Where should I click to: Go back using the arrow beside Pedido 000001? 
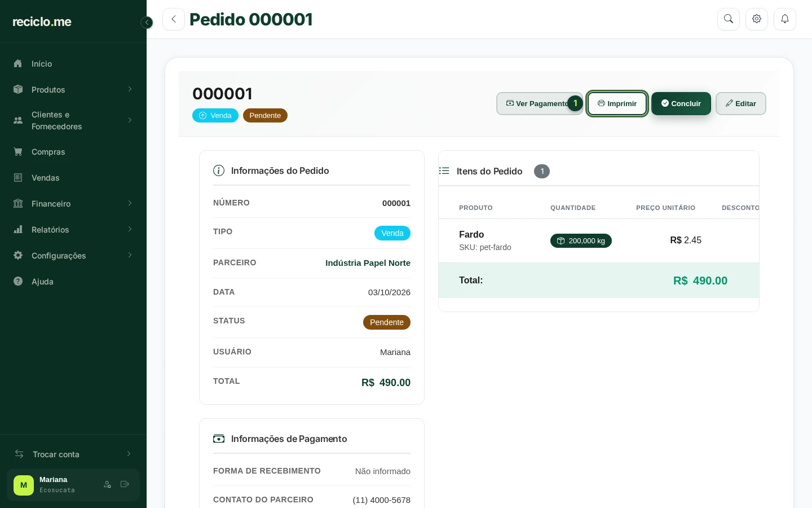coord(174,19)
